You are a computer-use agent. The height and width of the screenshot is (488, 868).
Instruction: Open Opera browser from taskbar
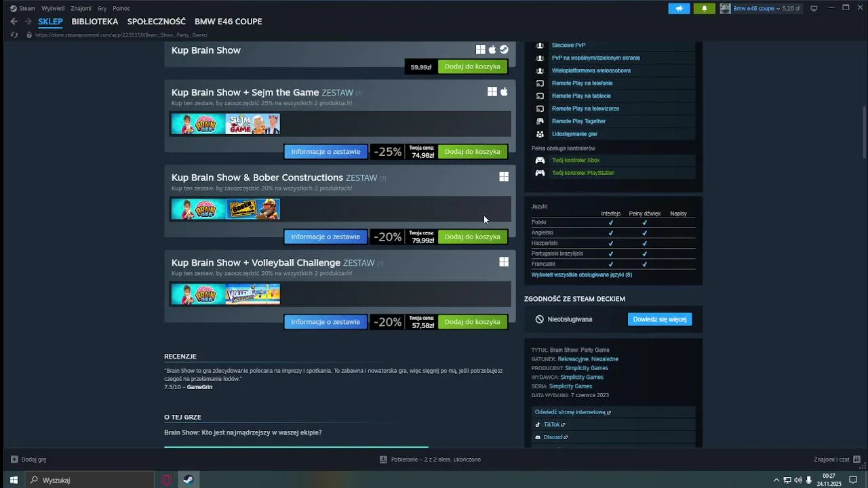tap(167, 480)
